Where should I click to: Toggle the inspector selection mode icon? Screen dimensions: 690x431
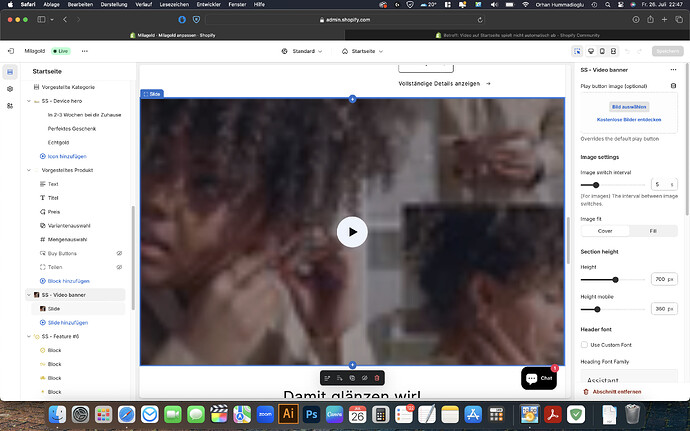[577, 52]
